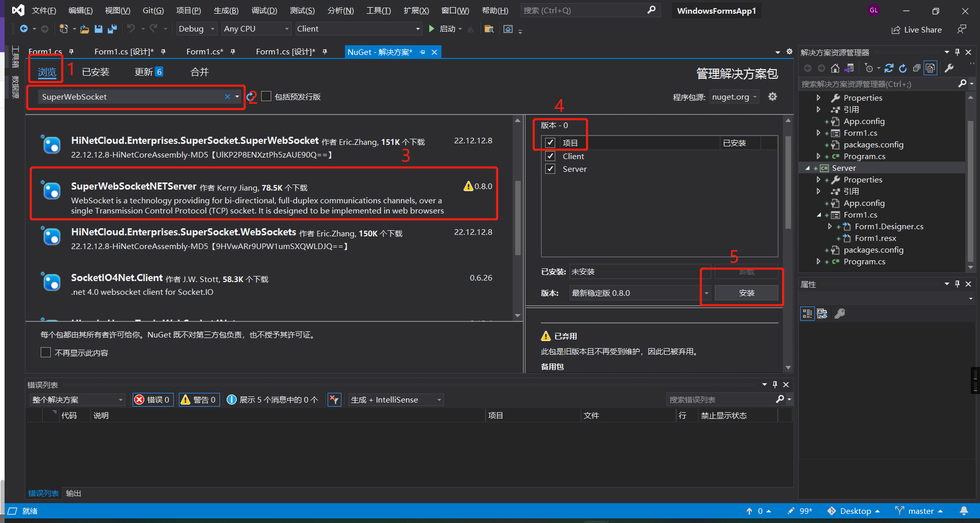Click the package list vertical scrollbar
Image resolution: width=980 pixels, height=523 pixels.
tap(517, 217)
